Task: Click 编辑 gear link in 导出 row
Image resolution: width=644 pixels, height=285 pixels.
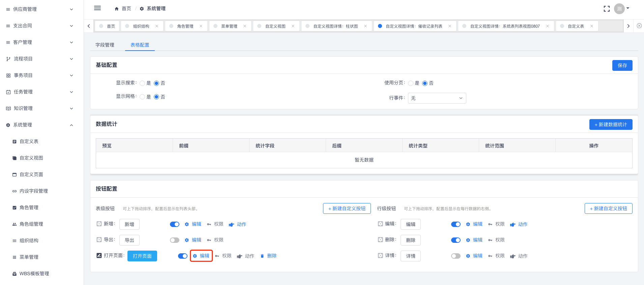Action: pyautogui.click(x=193, y=240)
